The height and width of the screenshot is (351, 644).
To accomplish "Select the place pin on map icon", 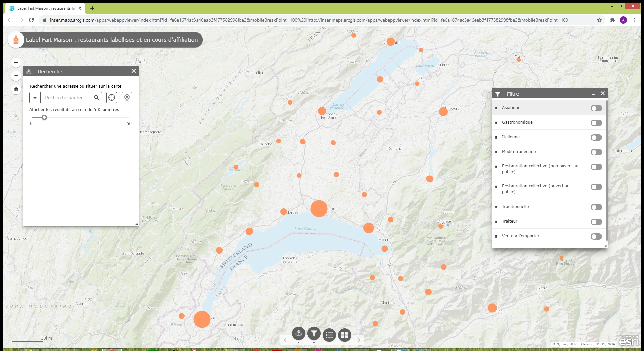I will 127,98.
